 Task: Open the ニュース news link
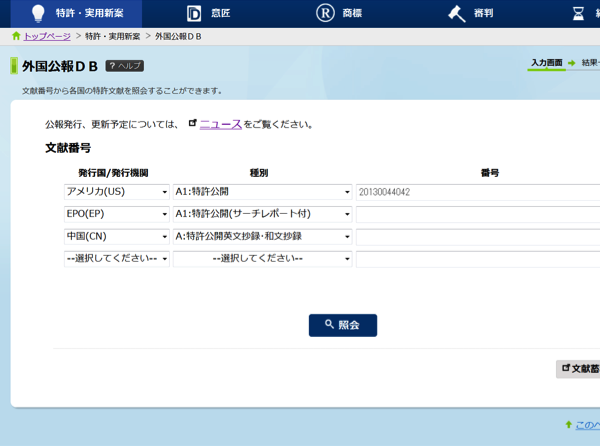[x=221, y=124]
